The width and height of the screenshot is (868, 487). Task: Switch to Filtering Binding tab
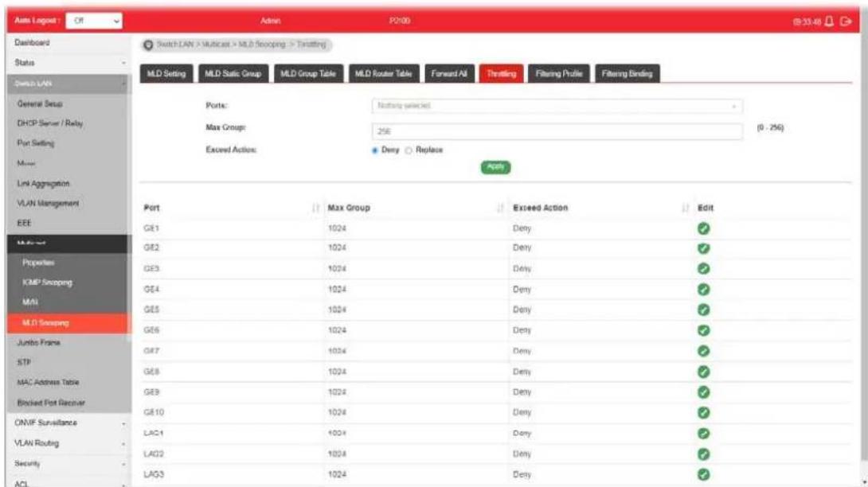(x=628, y=73)
